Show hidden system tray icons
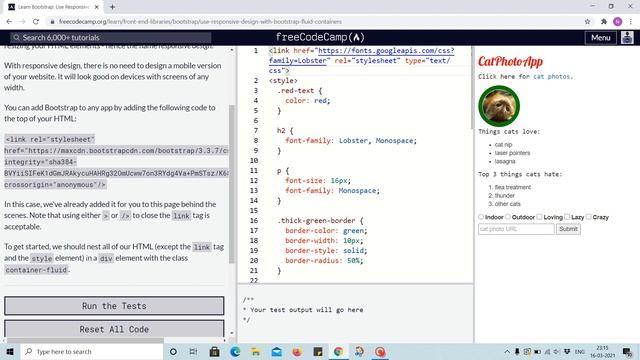640x360 pixels. click(507, 351)
